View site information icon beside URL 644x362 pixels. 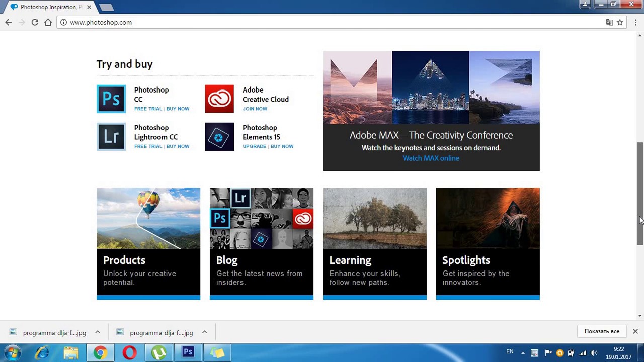(x=63, y=22)
